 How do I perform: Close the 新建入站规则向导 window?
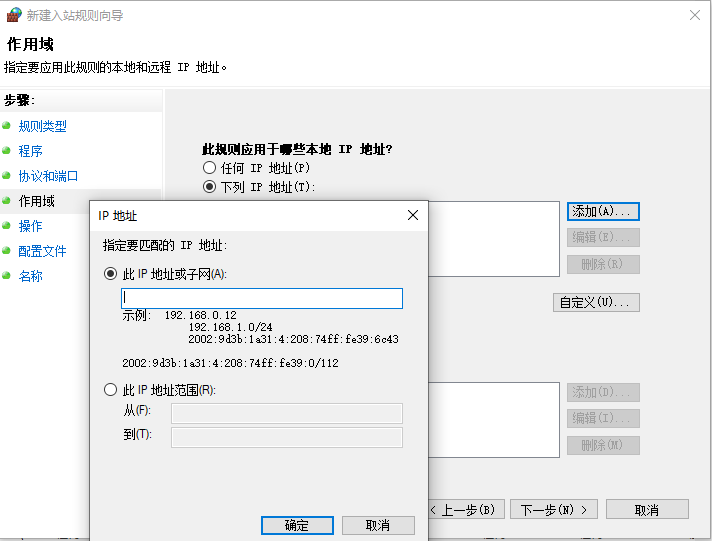coord(694,15)
